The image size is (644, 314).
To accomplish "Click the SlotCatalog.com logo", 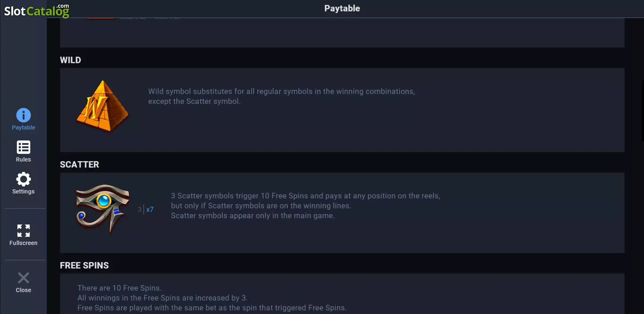I will coord(37,11).
